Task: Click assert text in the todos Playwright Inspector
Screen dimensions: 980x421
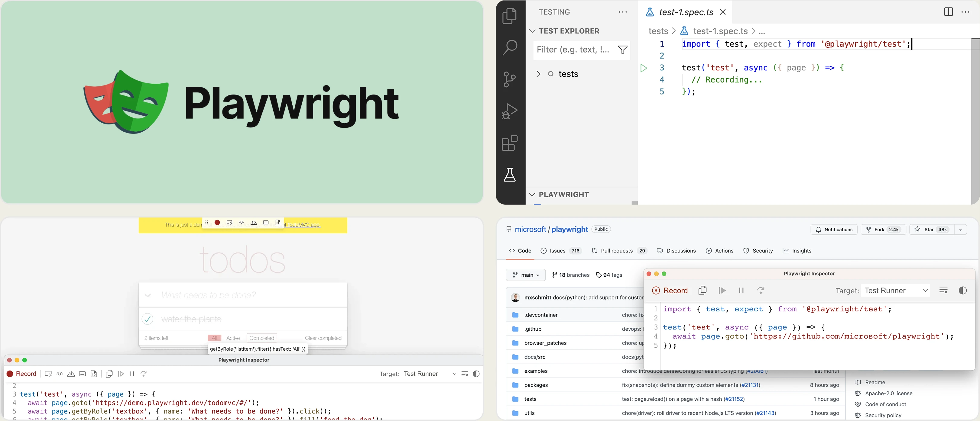Action: tap(71, 374)
